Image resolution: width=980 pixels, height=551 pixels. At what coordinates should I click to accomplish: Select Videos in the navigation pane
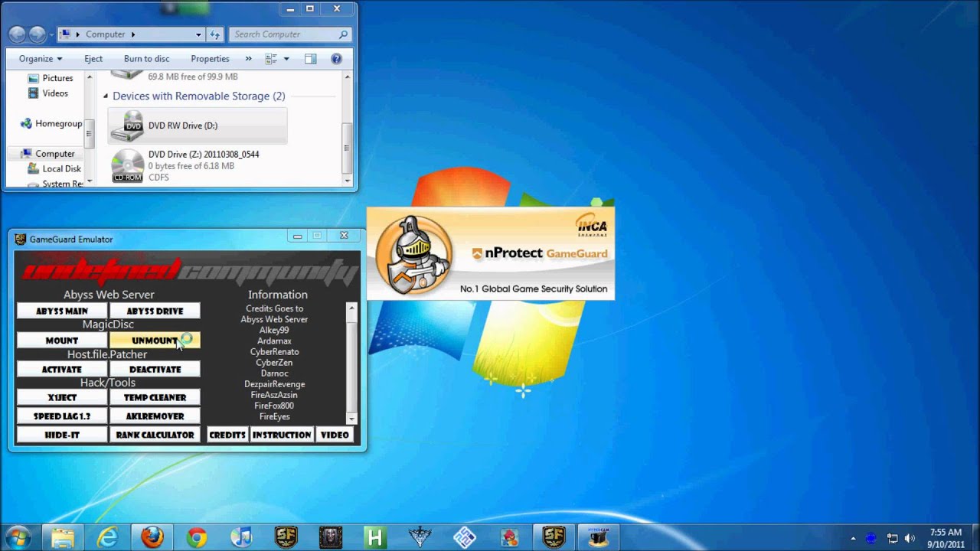tap(47, 93)
